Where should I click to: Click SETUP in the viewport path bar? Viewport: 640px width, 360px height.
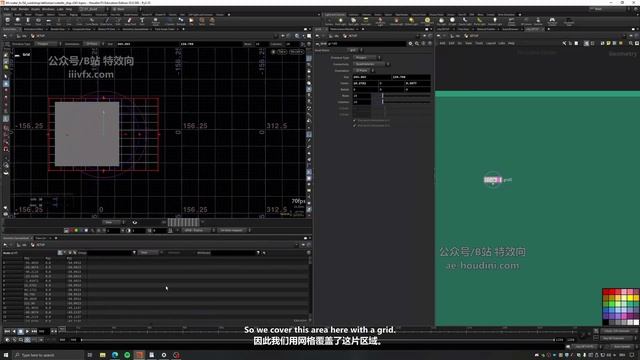pos(40,36)
